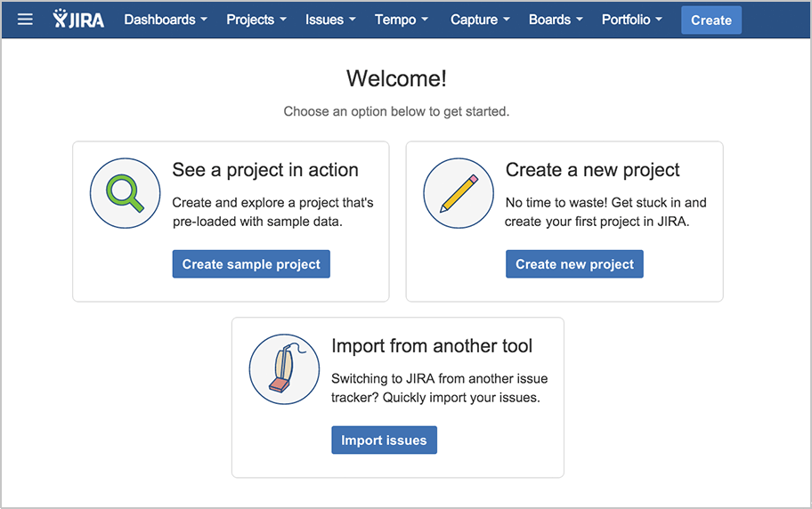Click the Import issues button
Screen dimensions: 812x509
point(384,440)
